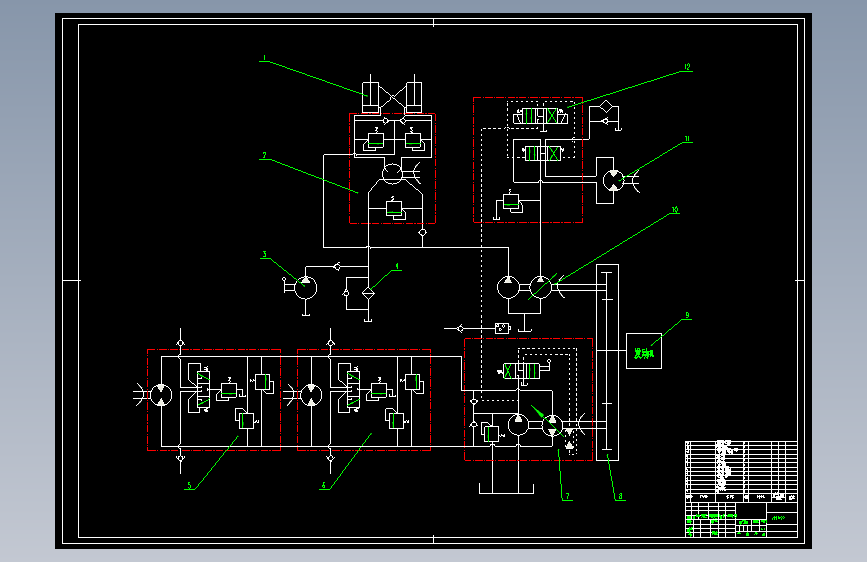Click the left hydraulic cylinder at callout 1

coord(370,97)
